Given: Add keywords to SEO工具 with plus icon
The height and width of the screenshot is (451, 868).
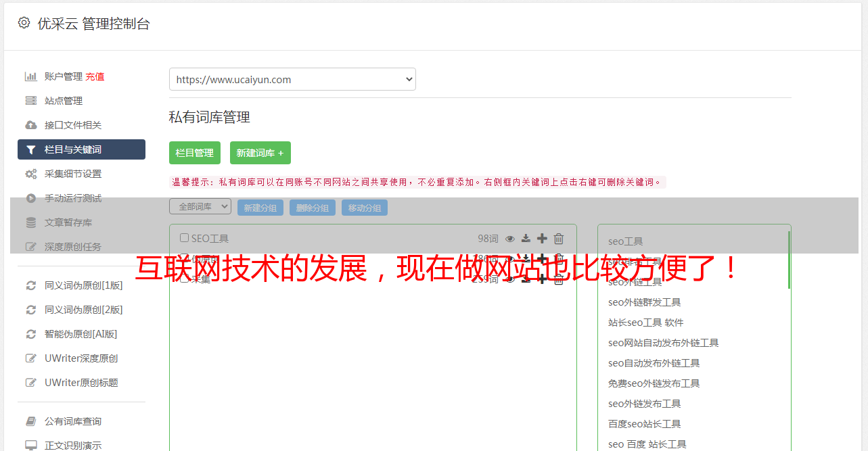Looking at the screenshot, I should [542, 238].
